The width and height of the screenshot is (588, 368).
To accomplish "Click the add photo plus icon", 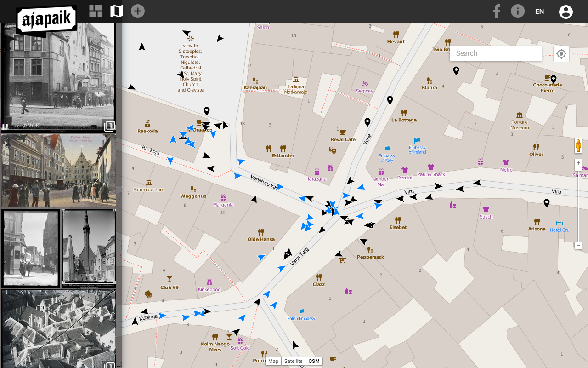I will click(138, 11).
